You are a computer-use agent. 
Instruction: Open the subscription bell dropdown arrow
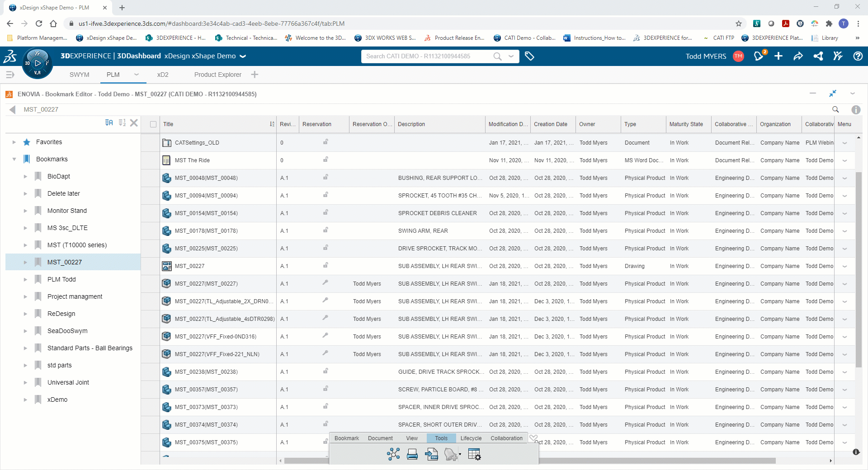point(460,455)
